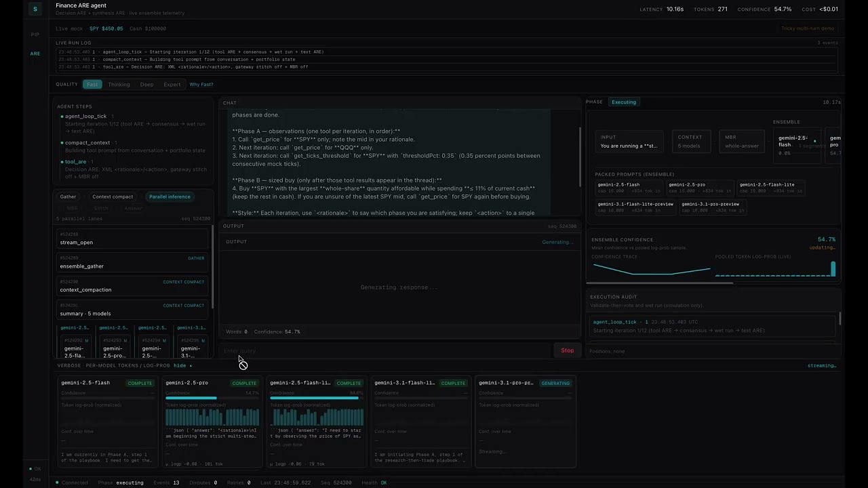Image resolution: width=868 pixels, height=488 pixels.
Task: Click the gemini-2.5-flash packed prompt chip
Action: (627, 188)
